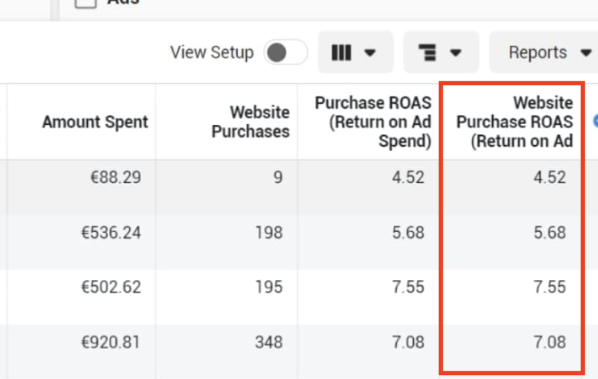Click the View Setup label
This screenshot has width=598, height=379.
(212, 52)
